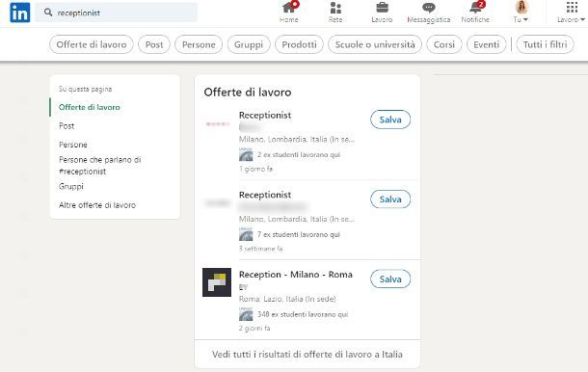Click '2 giorni fa' posting date
This screenshot has height=372, width=588.
click(254, 329)
